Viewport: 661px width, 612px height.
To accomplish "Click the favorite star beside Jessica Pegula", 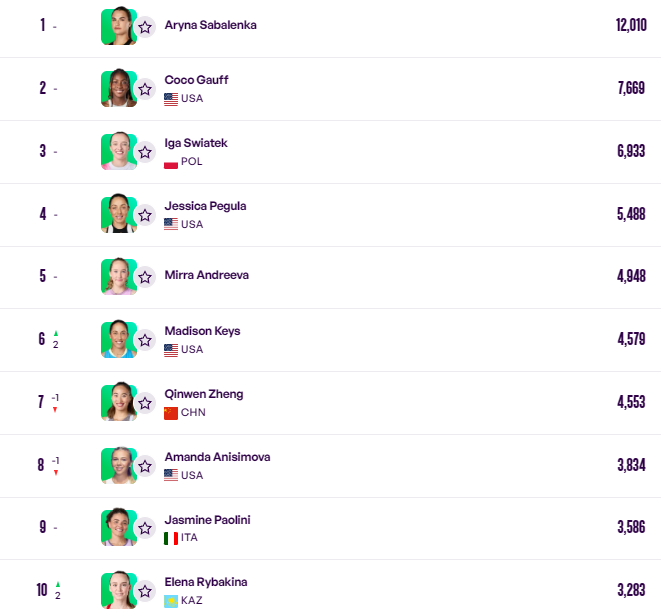I will 145,215.
